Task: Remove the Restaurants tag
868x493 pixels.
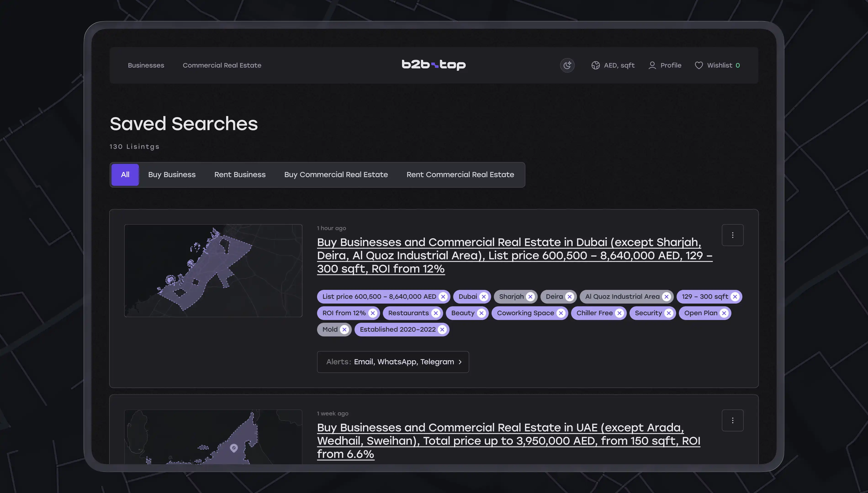Action: coord(436,313)
